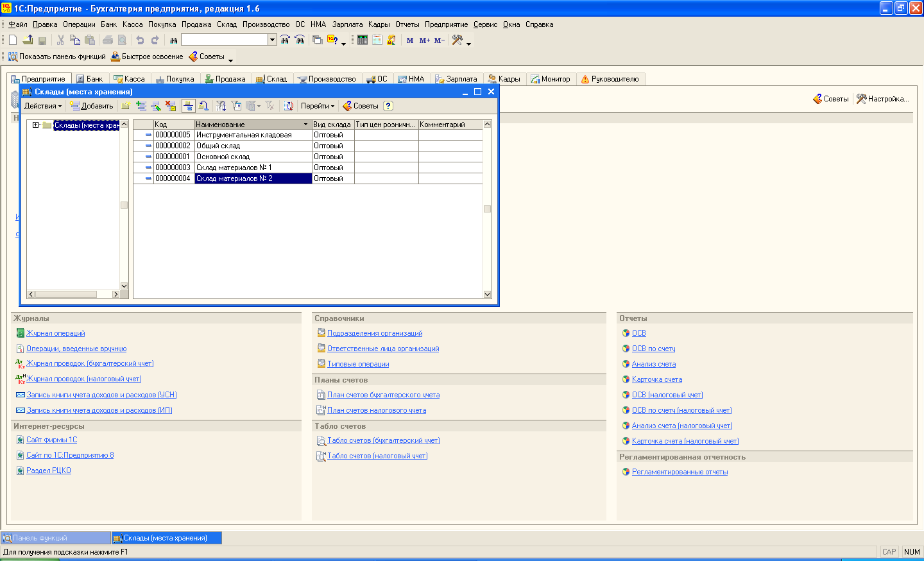Click the Код column header
Screen dimensions: 924x561
click(x=173, y=125)
